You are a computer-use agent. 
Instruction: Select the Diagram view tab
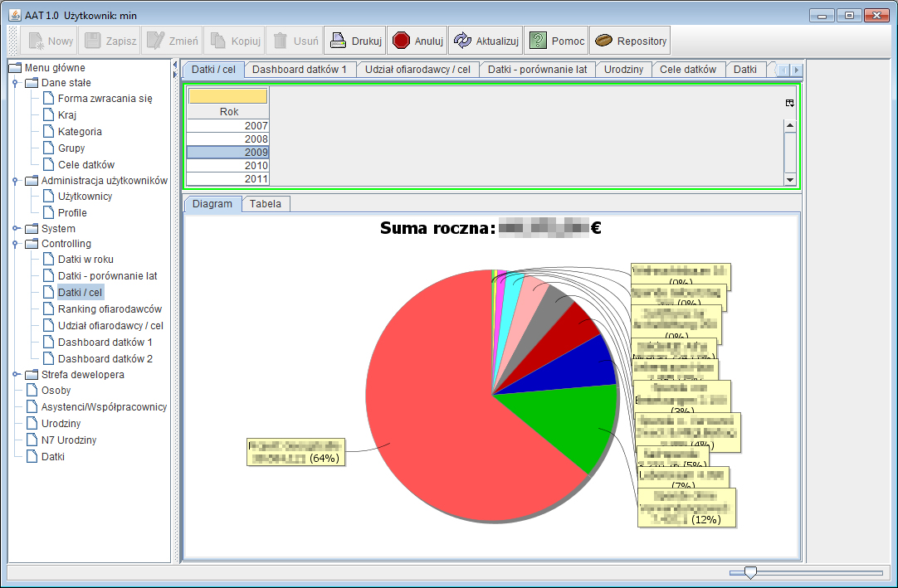click(x=212, y=204)
